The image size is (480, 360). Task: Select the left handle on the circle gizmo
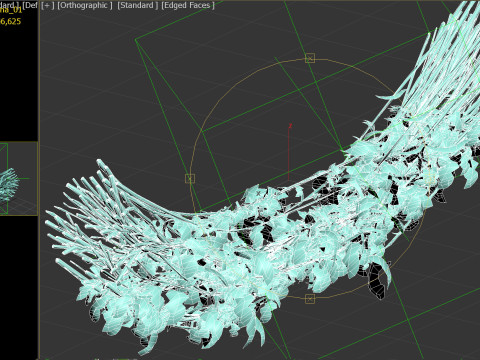point(190,179)
